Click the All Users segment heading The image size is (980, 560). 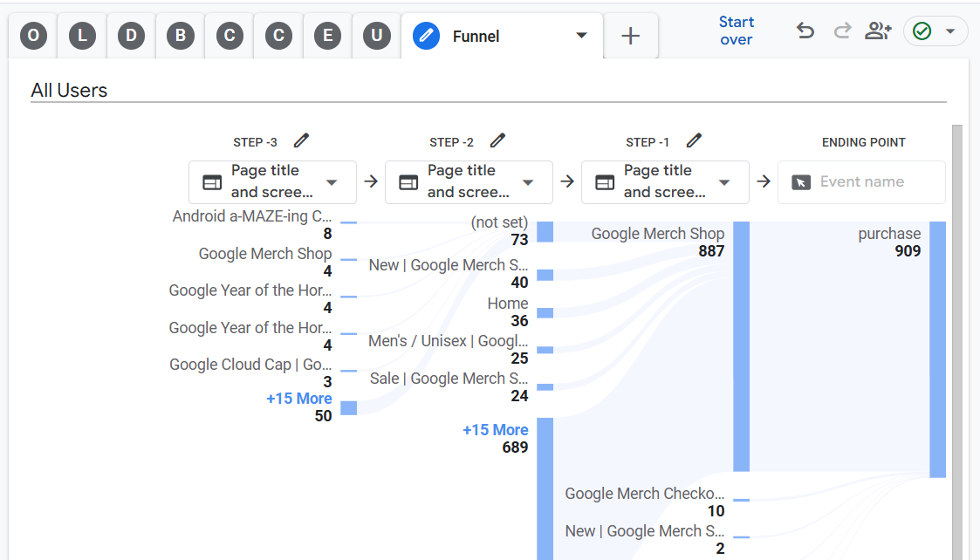point(69,91)
